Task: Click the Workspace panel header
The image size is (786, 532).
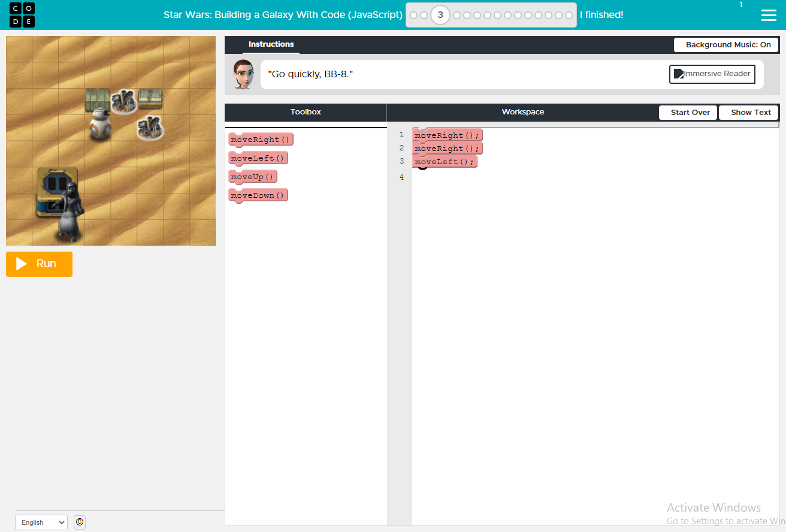Action: pos(523,112)
